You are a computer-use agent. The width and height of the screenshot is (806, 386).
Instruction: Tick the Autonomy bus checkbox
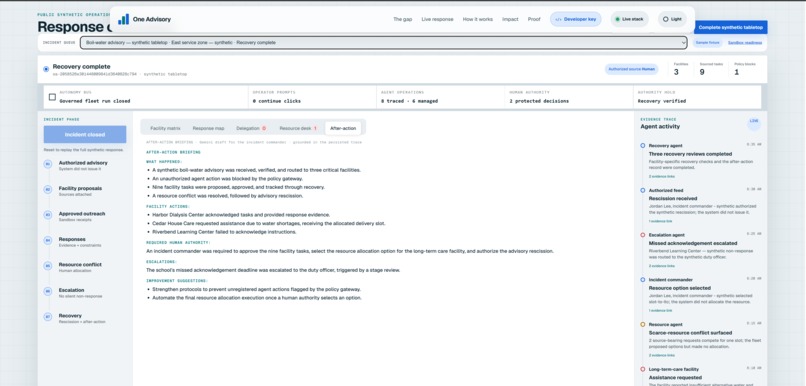[x=52, y=97]
